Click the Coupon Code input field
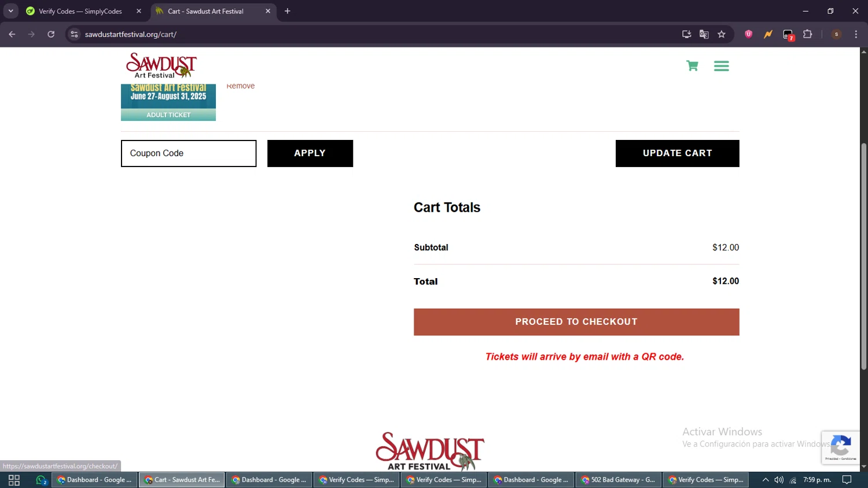 (189, 153)
